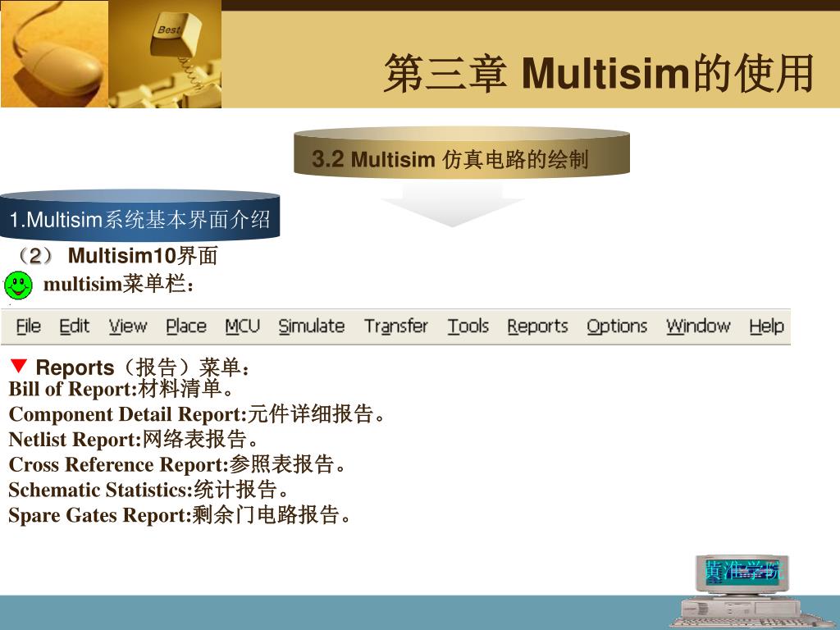
Task: Open the File menu
Action: 29,326
